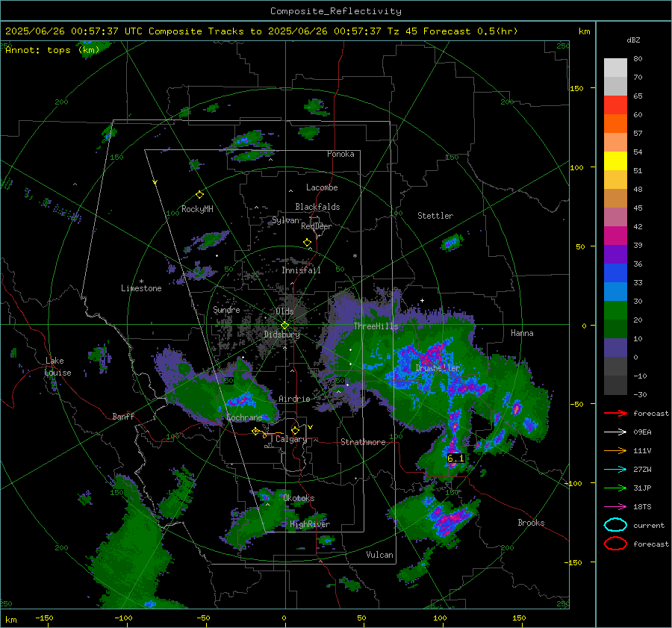Click the dBZ legend heading
This screenshot has height=628, width=672.
pyautogui.click(x=633, y=40)
